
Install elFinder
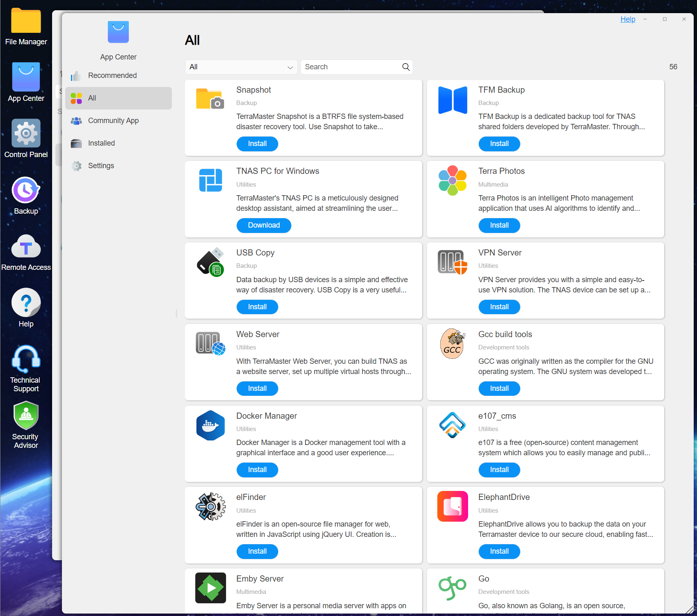coord(257,551)
